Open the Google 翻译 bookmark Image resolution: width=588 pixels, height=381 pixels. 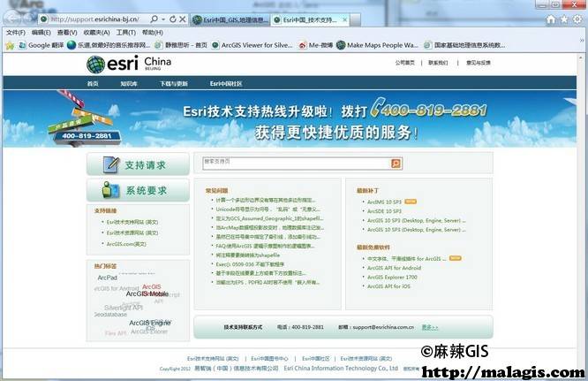click(41, 45)
